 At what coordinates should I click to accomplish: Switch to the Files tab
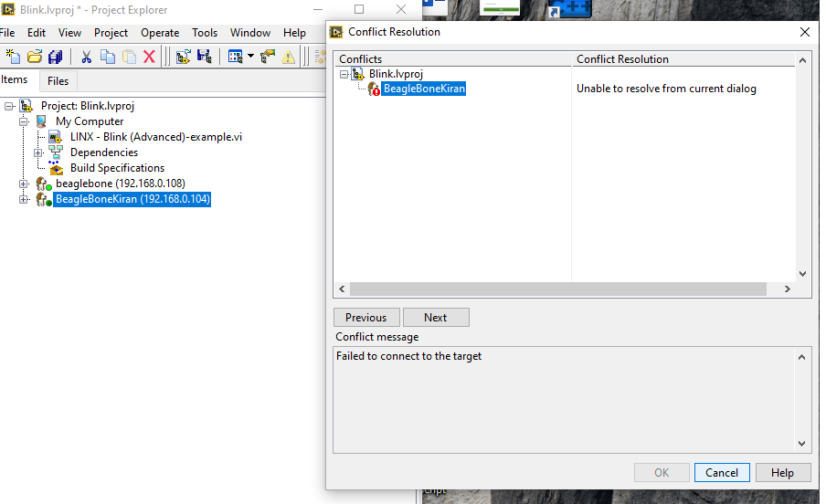58,81
